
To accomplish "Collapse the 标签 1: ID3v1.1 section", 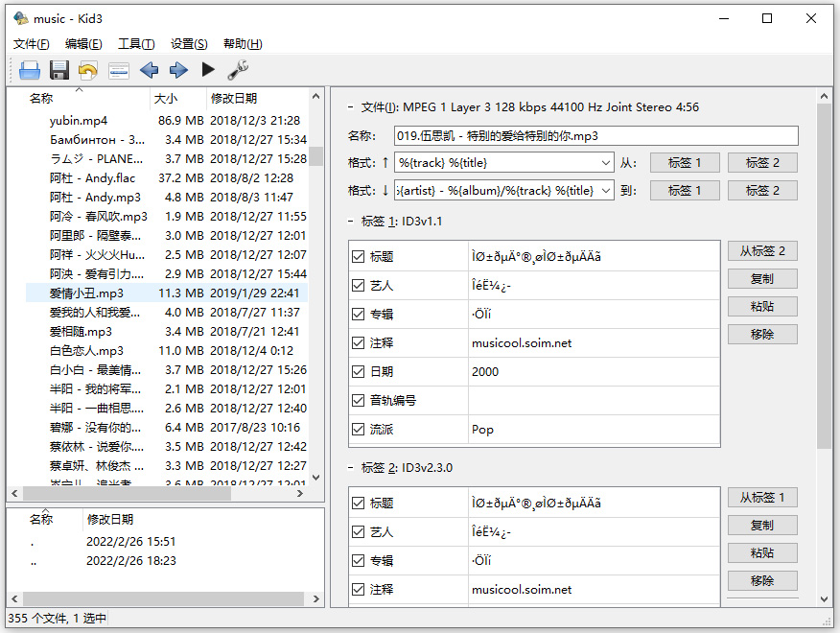I will [x=351, y=222].
